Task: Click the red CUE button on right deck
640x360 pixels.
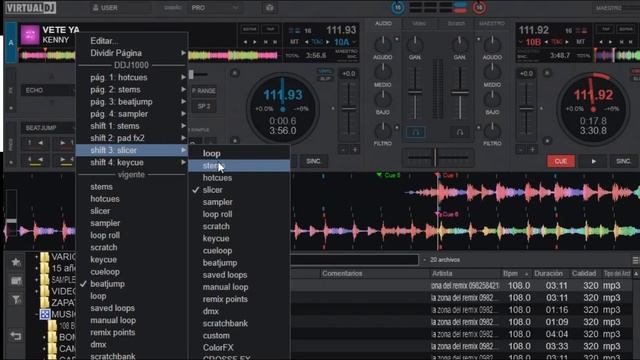Action: 561,161
